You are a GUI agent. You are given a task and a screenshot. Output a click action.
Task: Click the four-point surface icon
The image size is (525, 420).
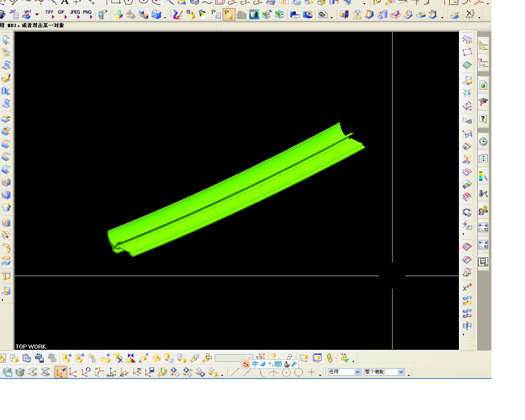pyautogui.click(x=467, y=52)
